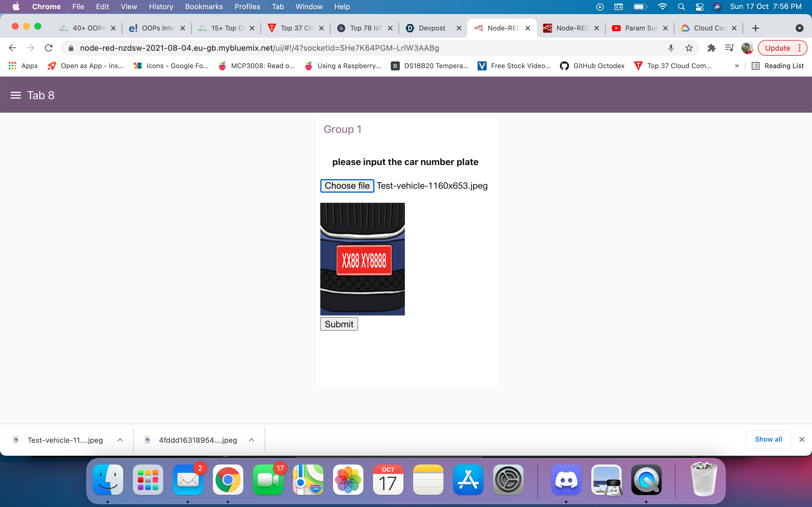Bookmark this page with star icon

689,48
